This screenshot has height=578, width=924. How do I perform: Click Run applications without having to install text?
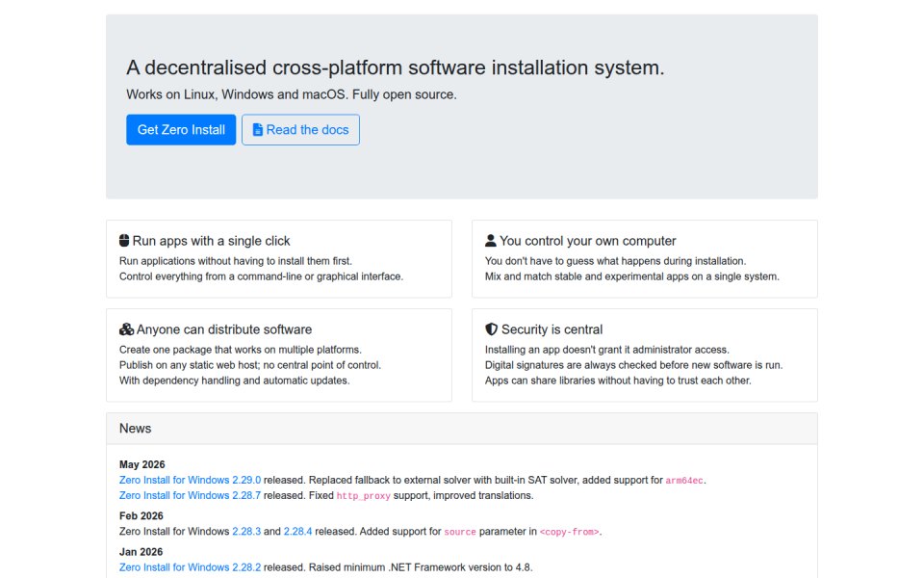point(236,261)
